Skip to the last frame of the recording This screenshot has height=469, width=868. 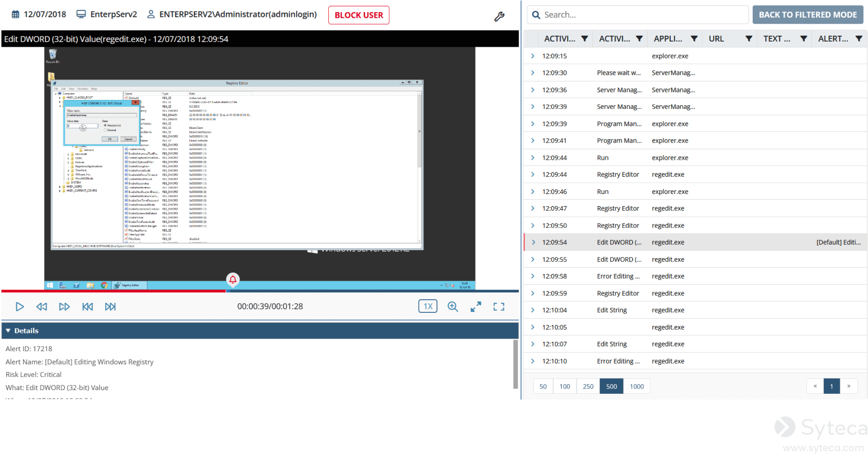click(110, 307)
